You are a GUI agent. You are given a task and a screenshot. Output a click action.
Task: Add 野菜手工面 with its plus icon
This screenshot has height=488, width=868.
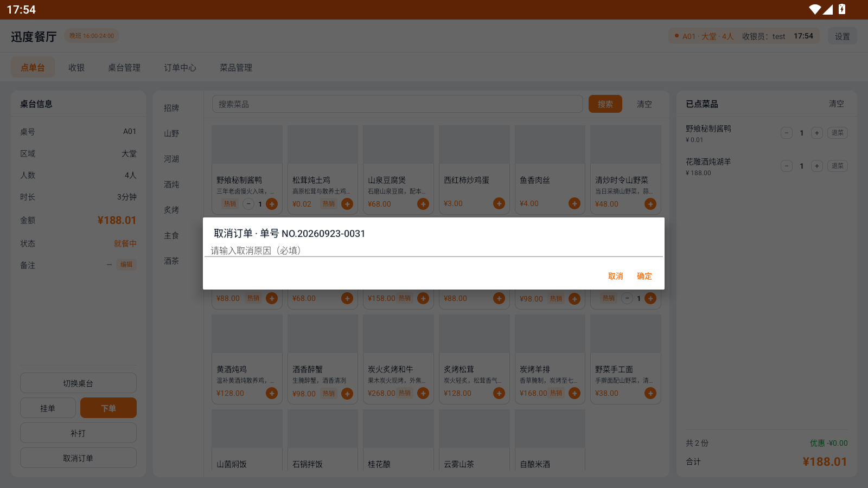tap(650, 393)
